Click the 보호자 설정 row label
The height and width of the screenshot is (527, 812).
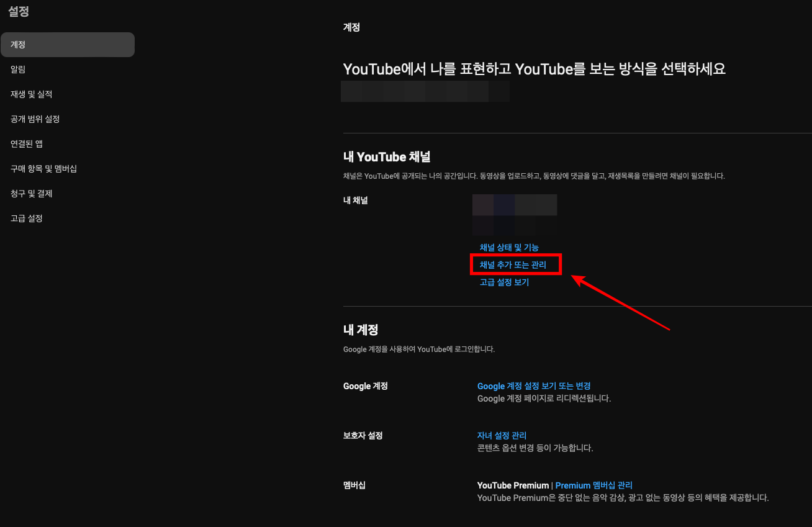click(x=363, y=436)
